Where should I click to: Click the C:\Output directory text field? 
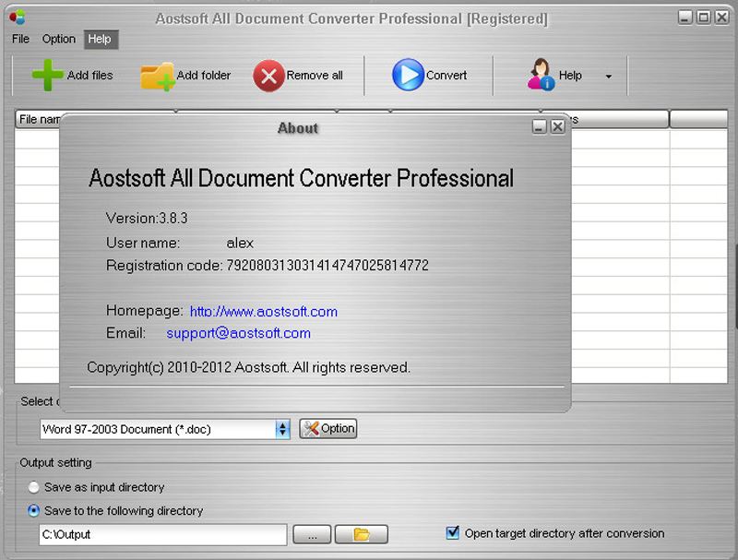coord(162,534)
